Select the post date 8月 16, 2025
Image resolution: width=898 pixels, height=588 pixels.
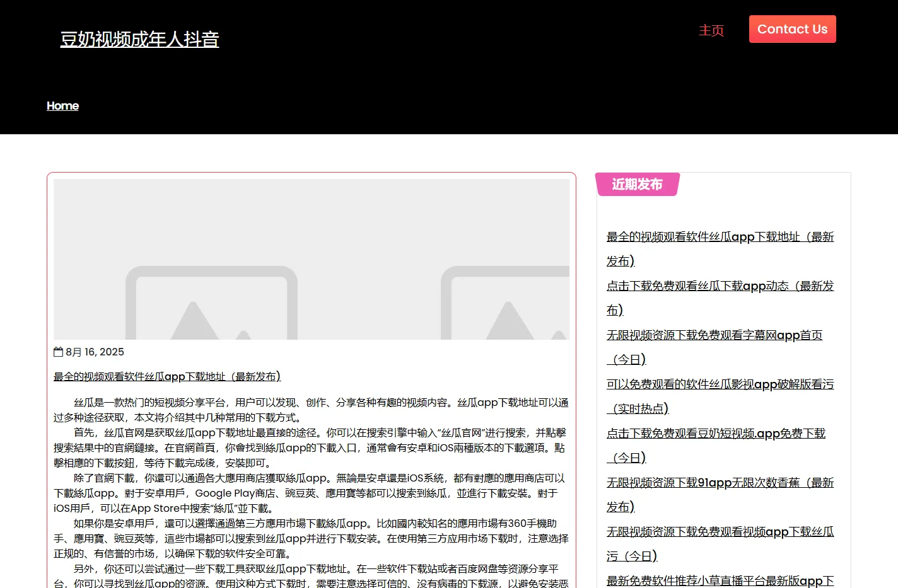coord(95,352)
